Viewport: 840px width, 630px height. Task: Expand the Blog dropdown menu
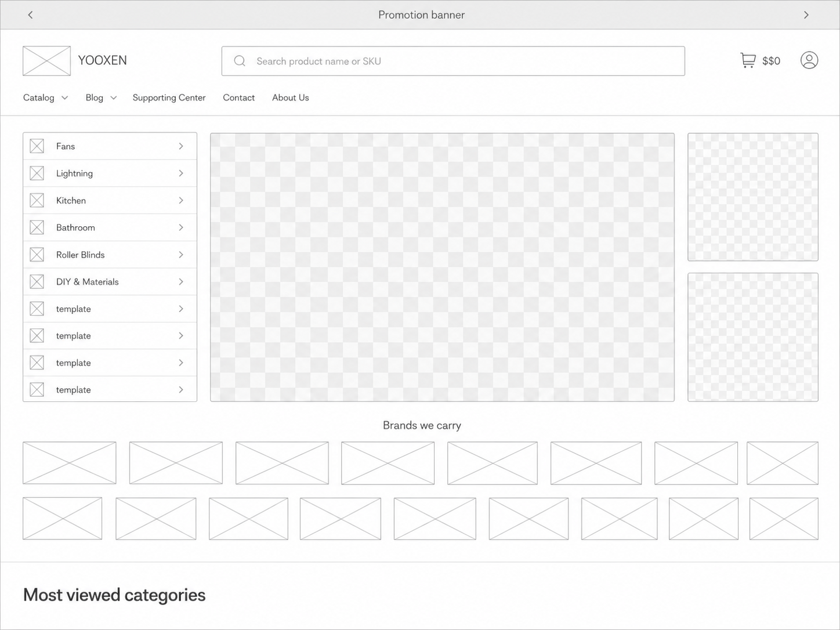(x=101, y=97)
